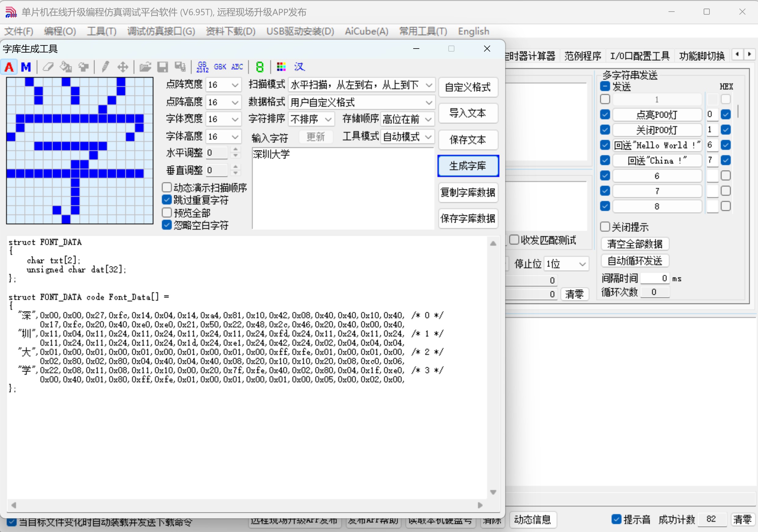Click 自定义格式 button
This screenshot has width=758, height=532.
tap(468, 87)
